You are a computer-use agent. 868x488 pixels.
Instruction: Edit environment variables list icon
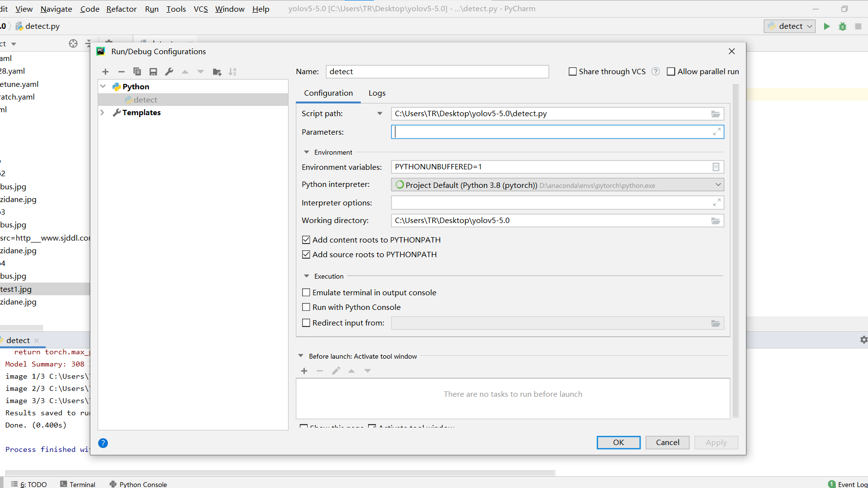tap(716, 167)
